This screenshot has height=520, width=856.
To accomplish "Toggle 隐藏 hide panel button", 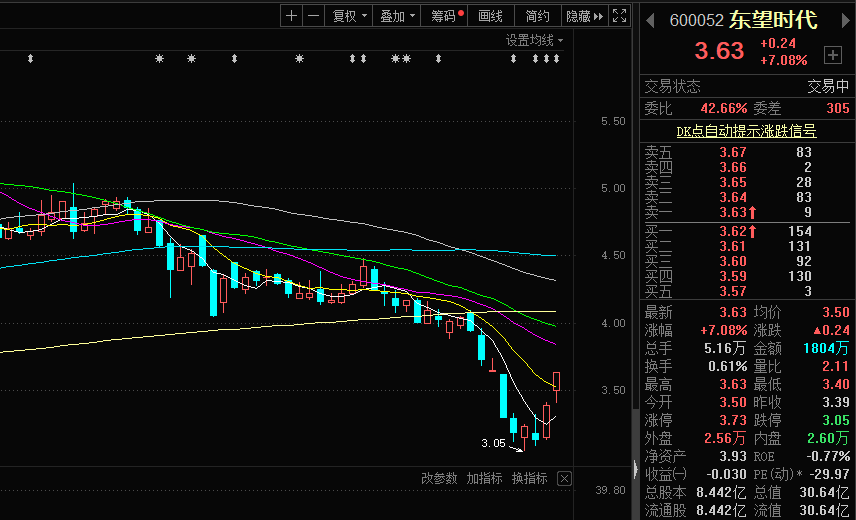I will pyautogui.click(x=584, y=16).
